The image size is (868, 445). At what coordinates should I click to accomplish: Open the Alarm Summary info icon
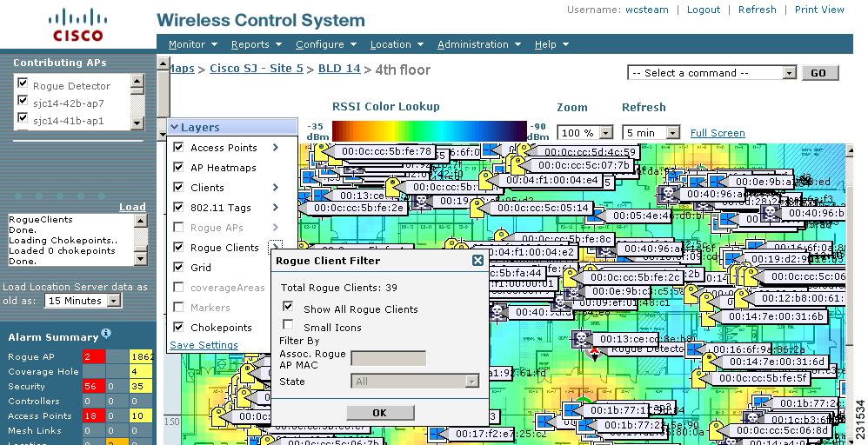[x=106, y=334]
